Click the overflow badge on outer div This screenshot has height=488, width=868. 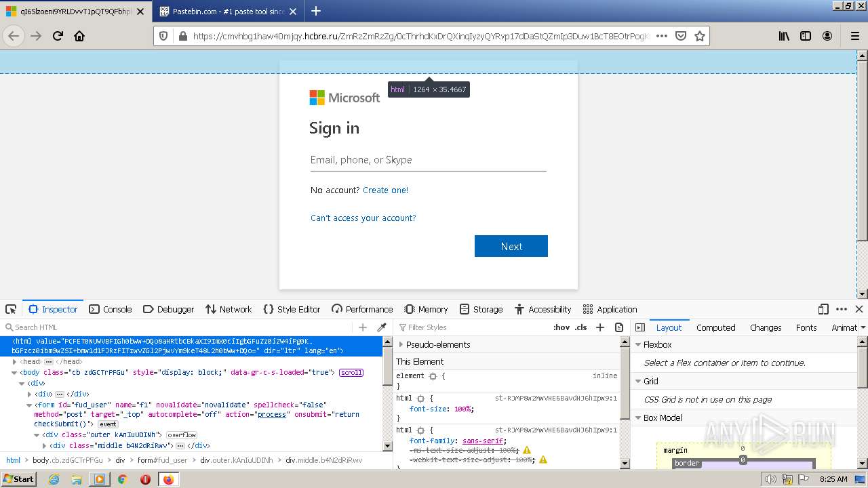(182, 435)
